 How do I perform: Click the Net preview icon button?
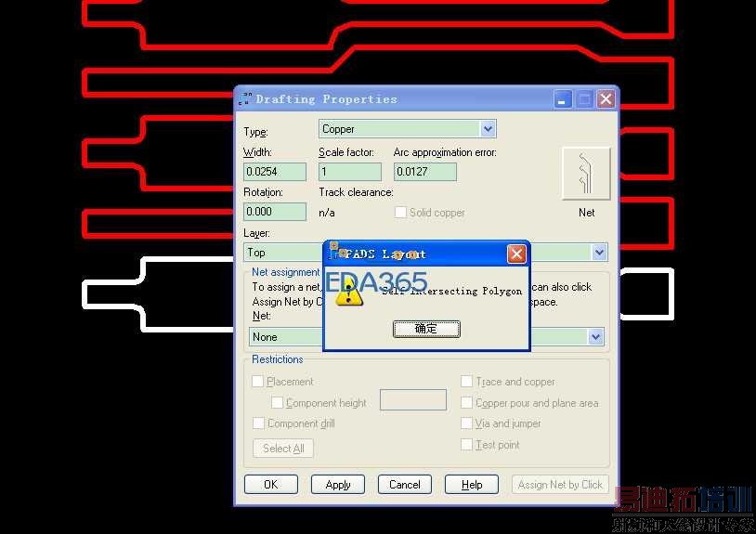coord(586,174)
